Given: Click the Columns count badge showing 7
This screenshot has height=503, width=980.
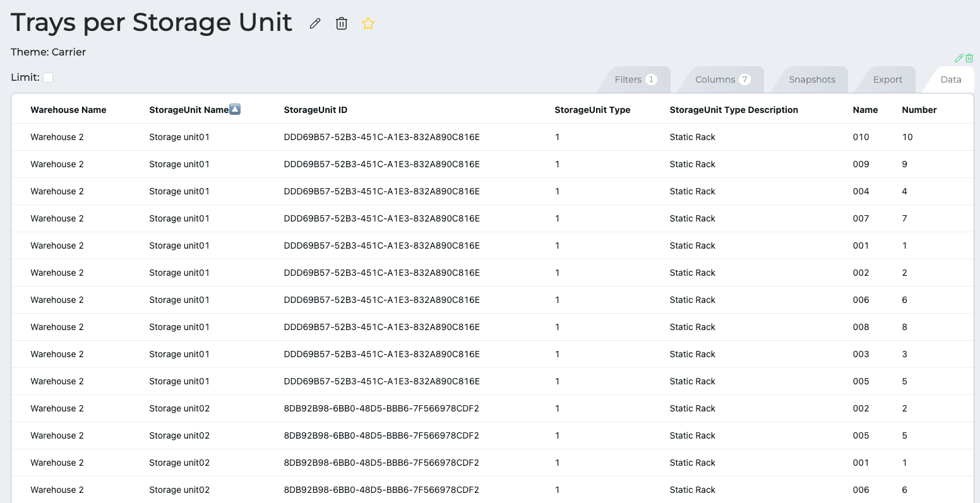Looking at the screenshot, I should click(745, 80).
